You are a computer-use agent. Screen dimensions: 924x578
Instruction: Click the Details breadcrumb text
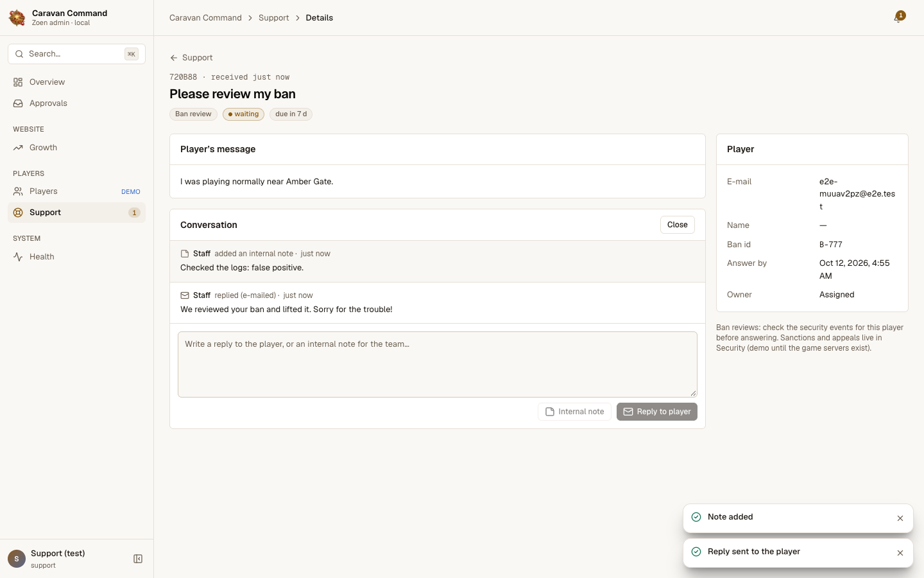click(x=320, y=18)
